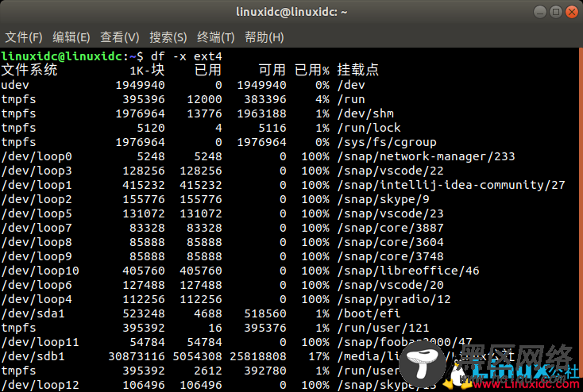Click the '/dev/loop4' entry
The width and height of the screenshot is (583, 392).
click(37, 299)
